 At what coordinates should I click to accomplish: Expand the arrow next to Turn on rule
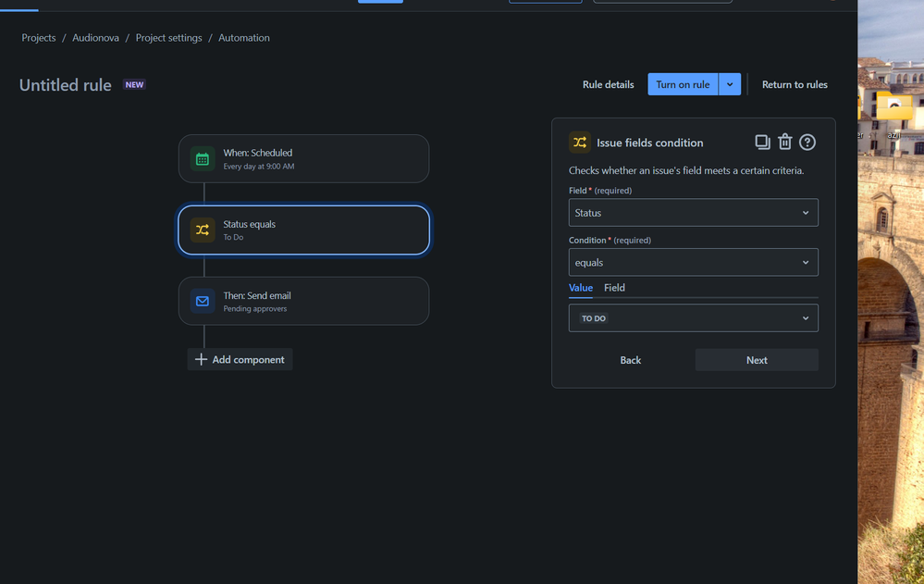730,84
